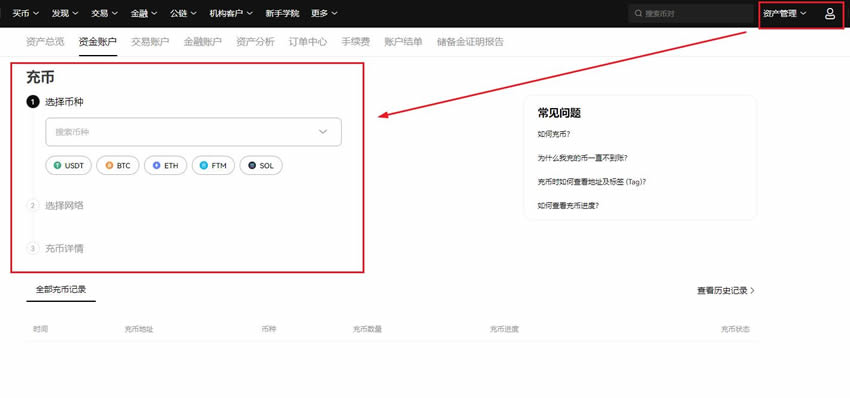This screenshot has width=850, height=398.
Task: Expand the 发现 menu
Action: [x=65, y=14]
